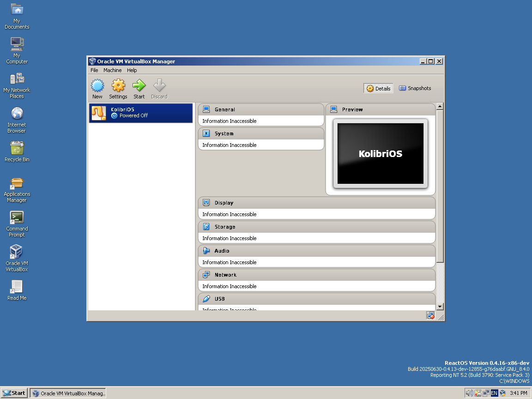The width and height of the screenshot is (532, 399).
Task: Click the Start button on taskbar
Action: 14,393
